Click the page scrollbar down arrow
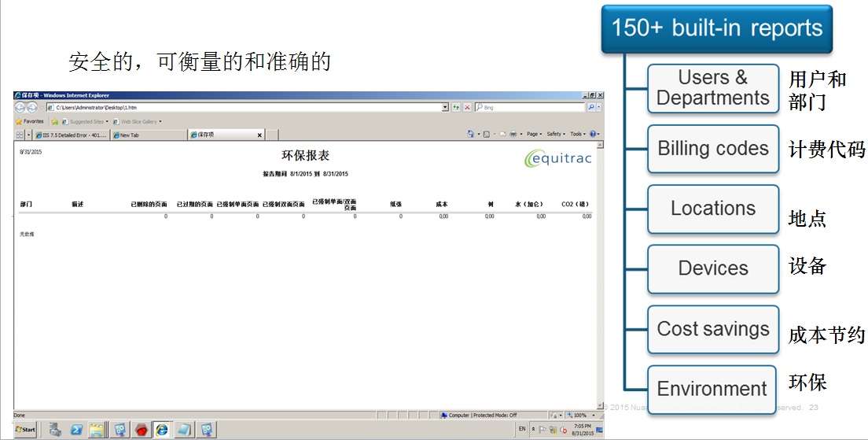The image size is (868, 440). tap(600, 406)
